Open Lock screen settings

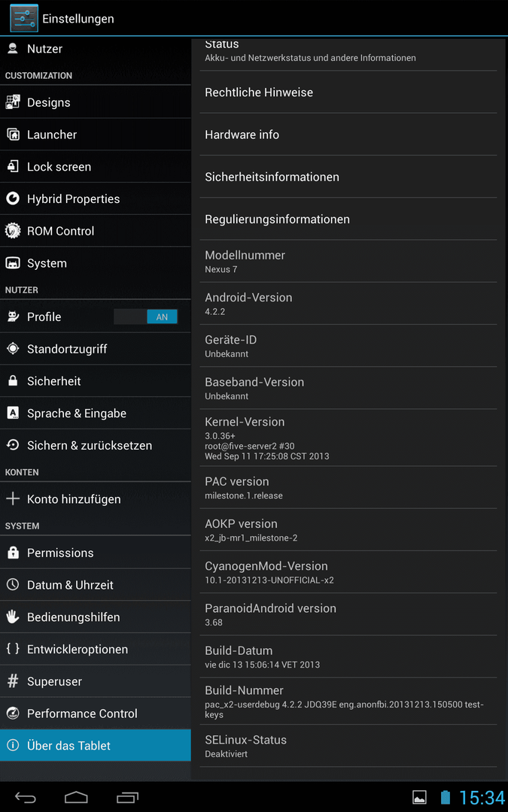96,167
